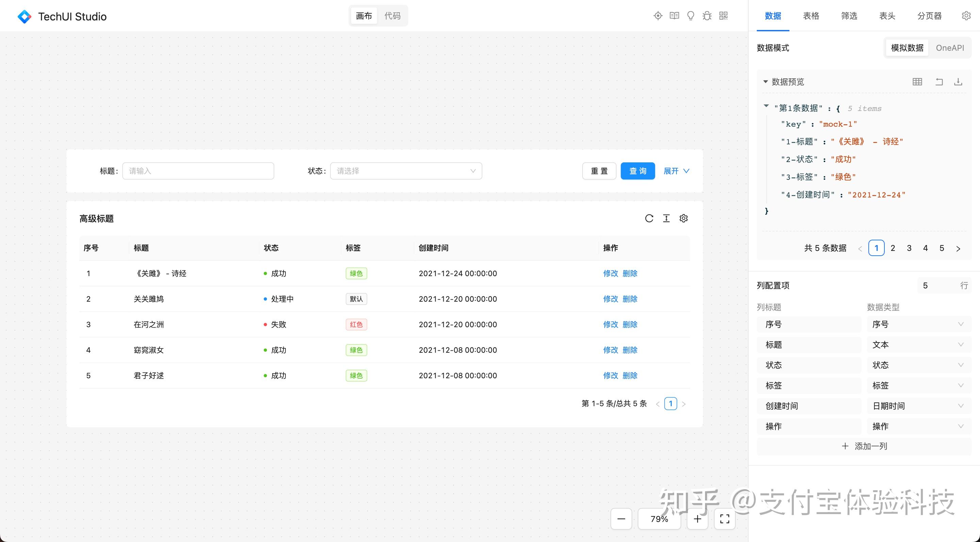Click the table view icon in 数据预览 panel
This screenshot has width=980, height=542.
pyautogui.click(x=917, y=81)
